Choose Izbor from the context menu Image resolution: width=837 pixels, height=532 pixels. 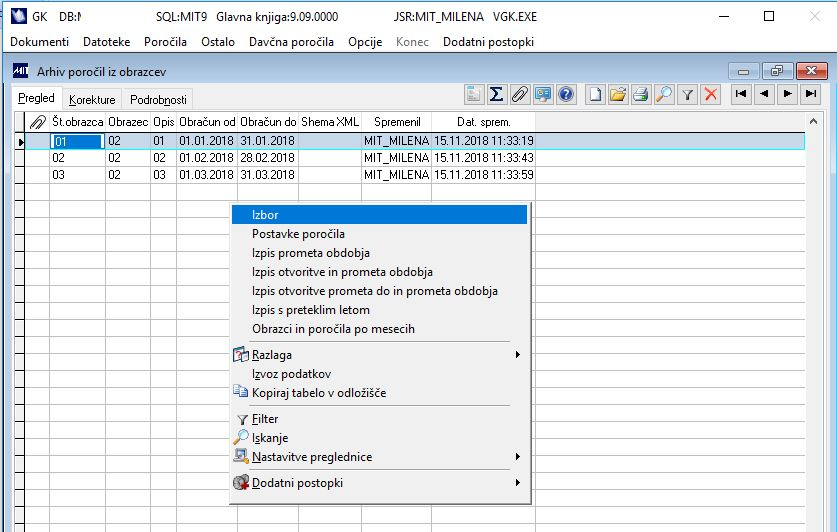(x=380, y=215)
